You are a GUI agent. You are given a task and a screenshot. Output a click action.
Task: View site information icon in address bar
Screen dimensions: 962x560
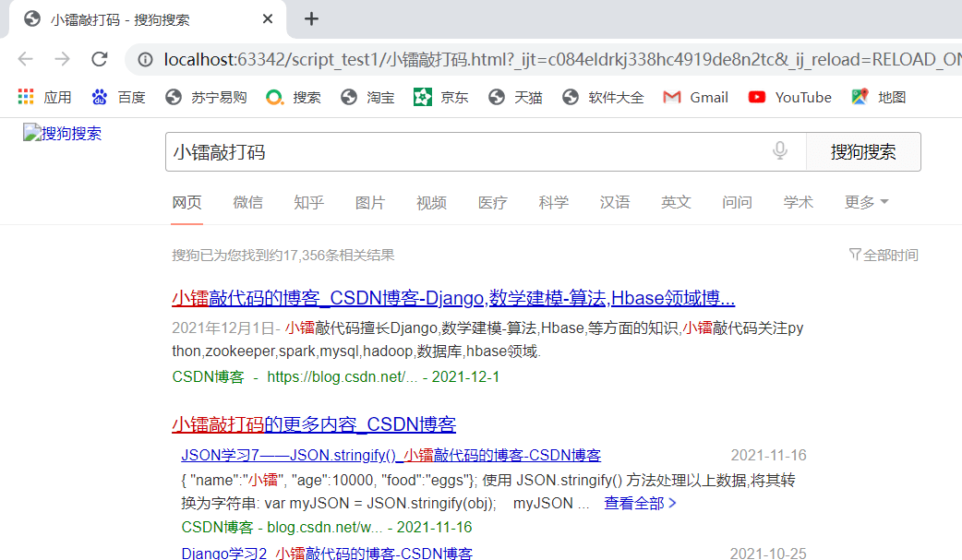(x=145, y=59)
